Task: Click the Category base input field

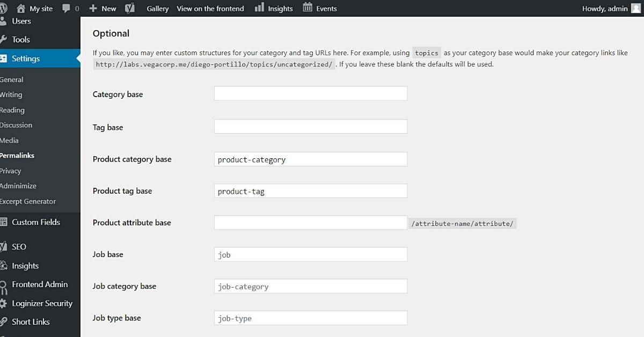Action: 310,93
